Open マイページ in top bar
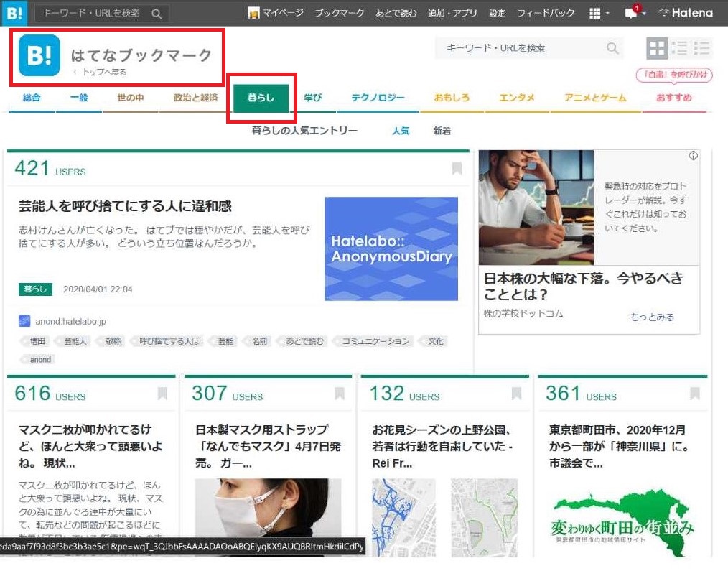728x571 pixels. pos(283,13)
